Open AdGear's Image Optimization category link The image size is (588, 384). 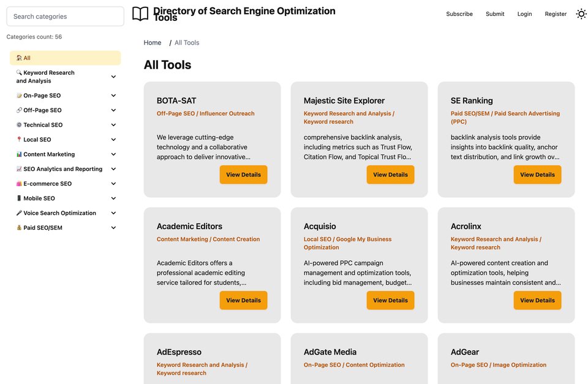click(499, 364)
